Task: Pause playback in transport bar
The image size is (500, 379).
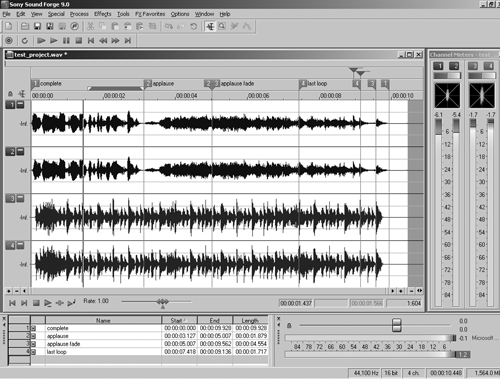Action: (x=66, y=41)
